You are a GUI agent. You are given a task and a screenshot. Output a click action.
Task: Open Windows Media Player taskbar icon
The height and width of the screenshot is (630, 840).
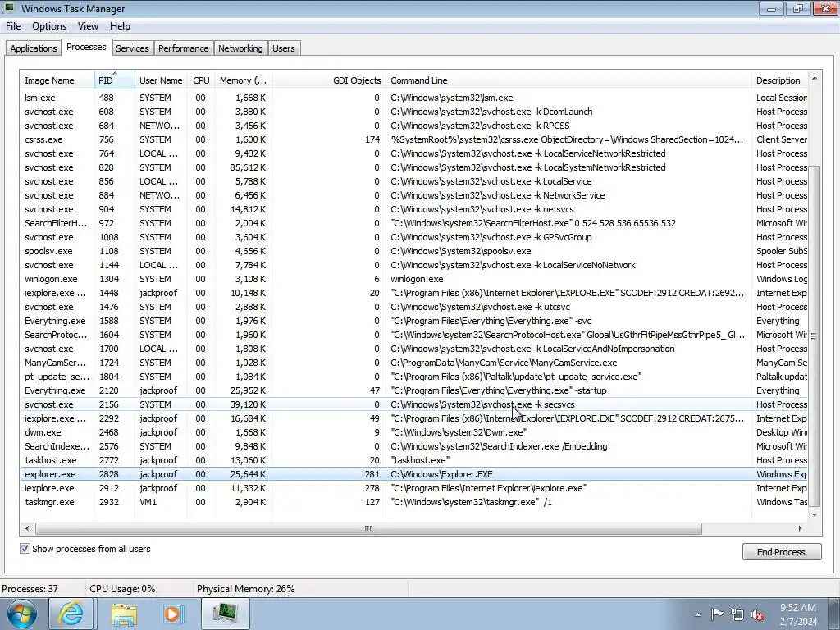[x=172, y=614]
